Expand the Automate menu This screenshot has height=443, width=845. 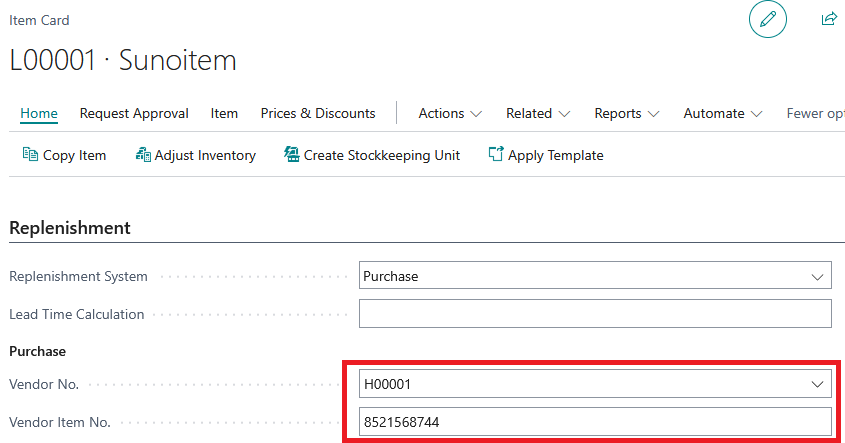tap(723, 114)
